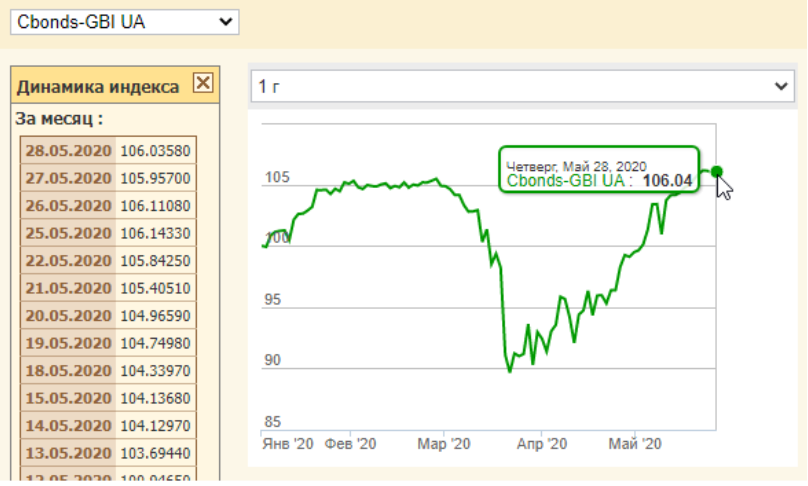
Task: Click the green data point on chart
Action: click(716, 172)
